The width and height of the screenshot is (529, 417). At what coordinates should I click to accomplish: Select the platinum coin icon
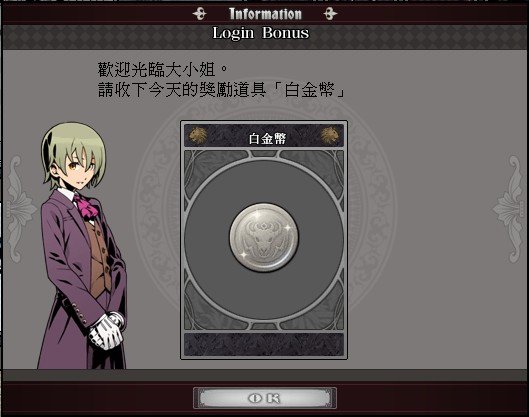pyautogui.click(x=264, y=237)
